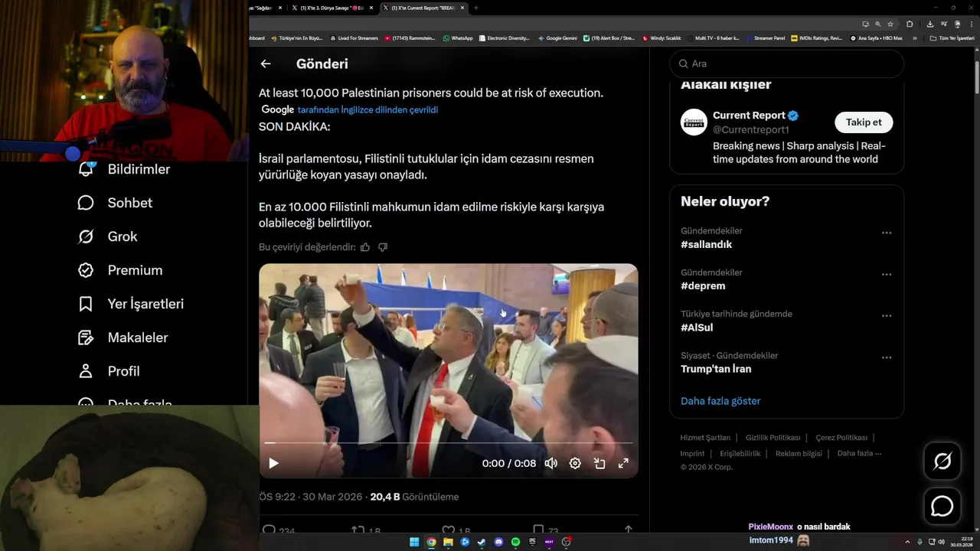Toggle picture-in-picture for the video
This screenshot has width=980, height=551.
[x=599, y=463]
